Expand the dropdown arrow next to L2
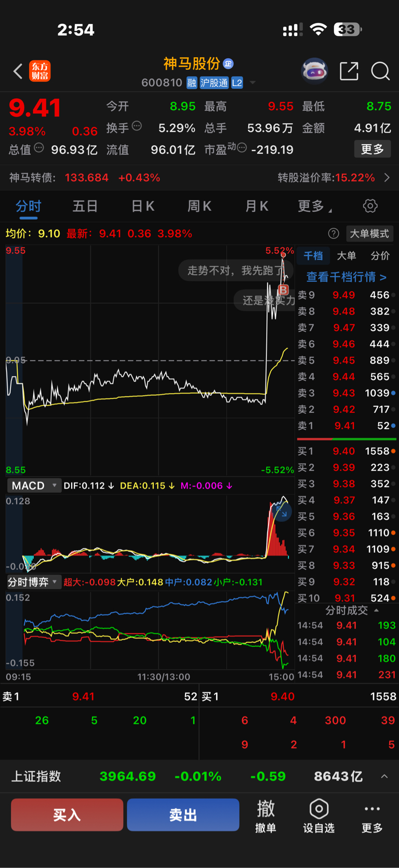Image resolution: width=399 pixels, height=868 pixels. coord(252,83)
